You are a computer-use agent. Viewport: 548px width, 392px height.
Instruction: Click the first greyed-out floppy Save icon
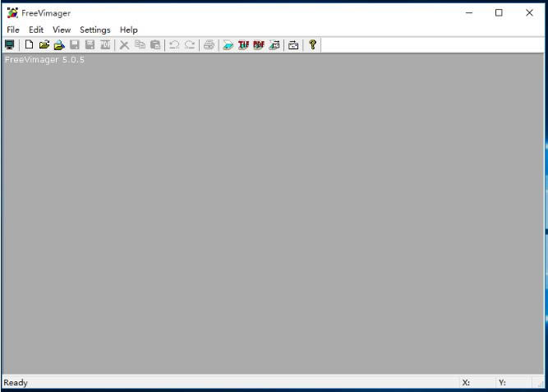[75, 44]
